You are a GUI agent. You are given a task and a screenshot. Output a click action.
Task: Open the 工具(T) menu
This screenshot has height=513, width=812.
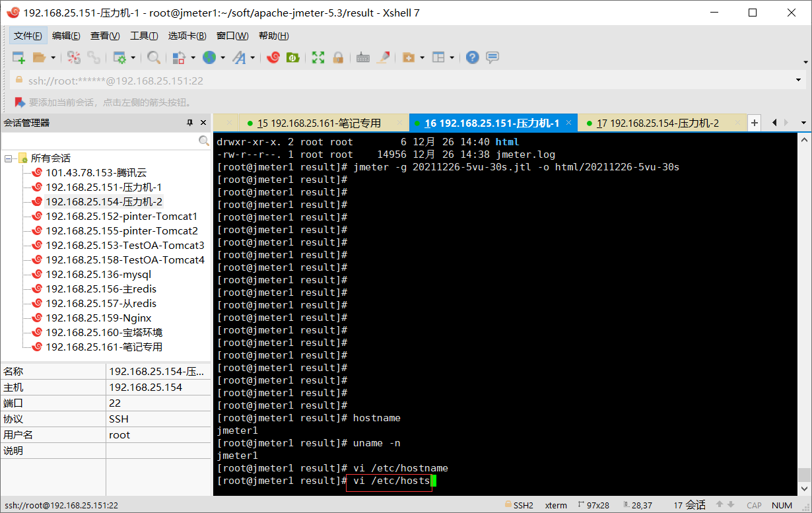pos(144,36)
